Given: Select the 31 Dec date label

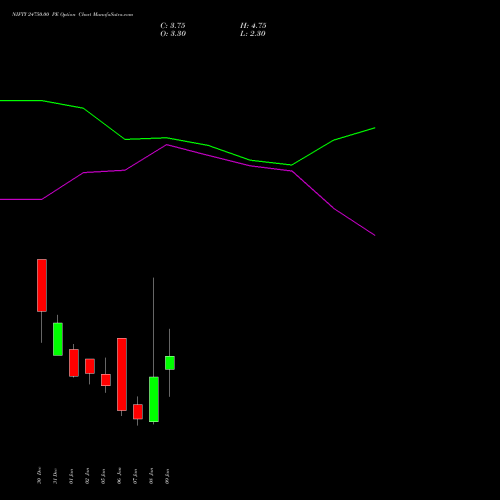Looking at the screenshot, I should (x=55, y=476).
